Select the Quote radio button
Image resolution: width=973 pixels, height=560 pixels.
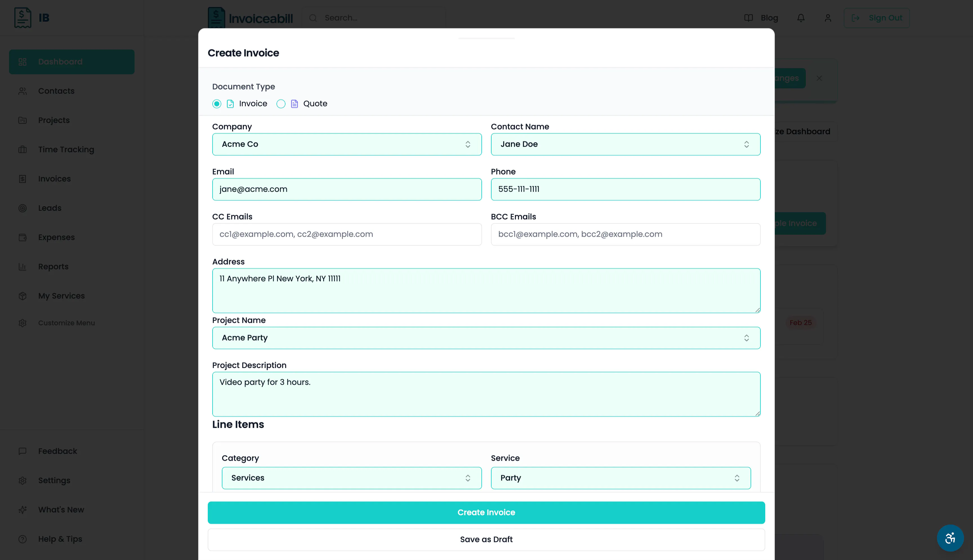tap(281, 104)
